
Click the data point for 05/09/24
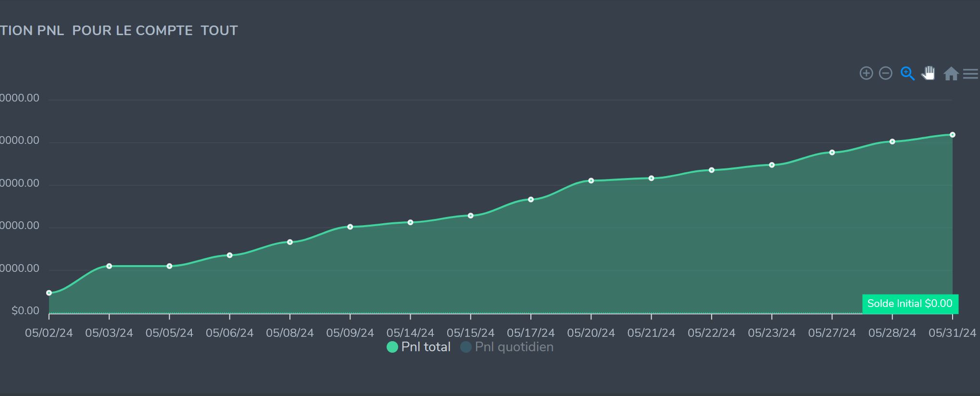coord(350,227)
